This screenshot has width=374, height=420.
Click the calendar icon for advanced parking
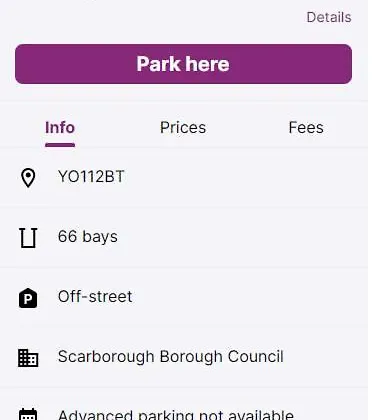[28, 414]
